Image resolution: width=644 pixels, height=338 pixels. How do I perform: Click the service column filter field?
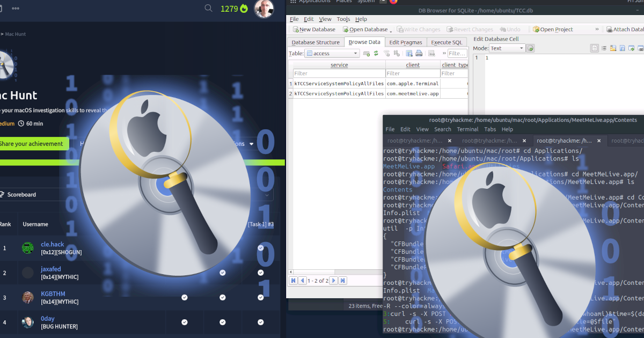click(x=339, y=74)
